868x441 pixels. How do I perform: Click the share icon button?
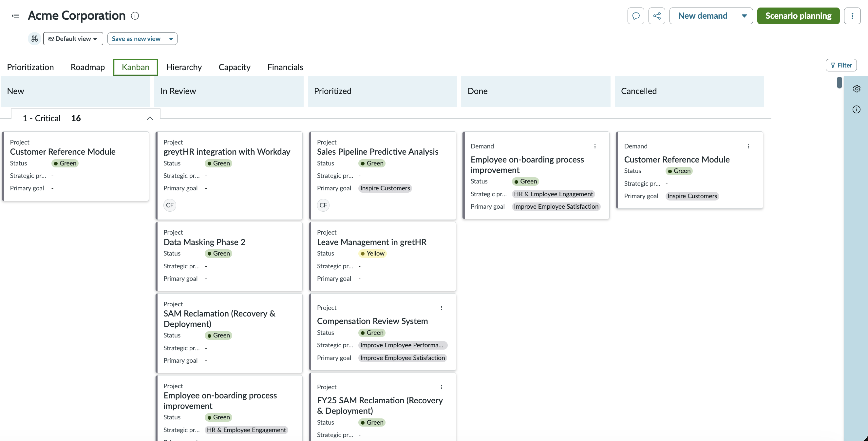pos(656,16)
